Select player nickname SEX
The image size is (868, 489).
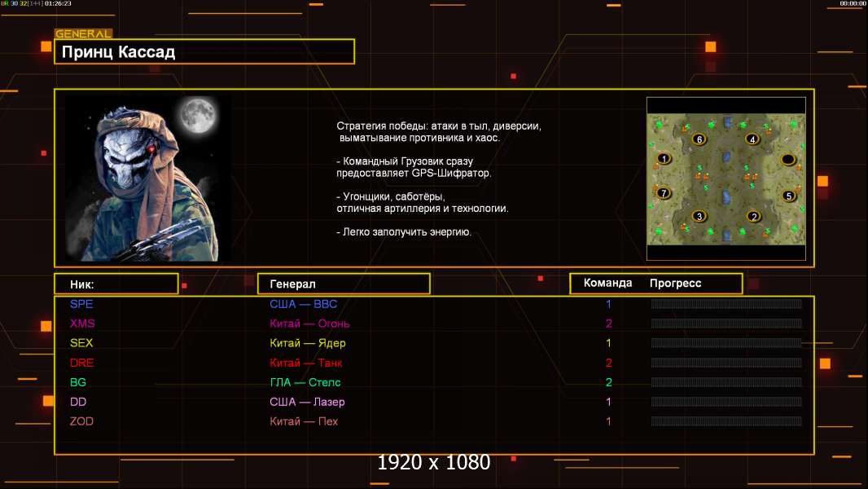pyautogui.click(x=81, y=343)
